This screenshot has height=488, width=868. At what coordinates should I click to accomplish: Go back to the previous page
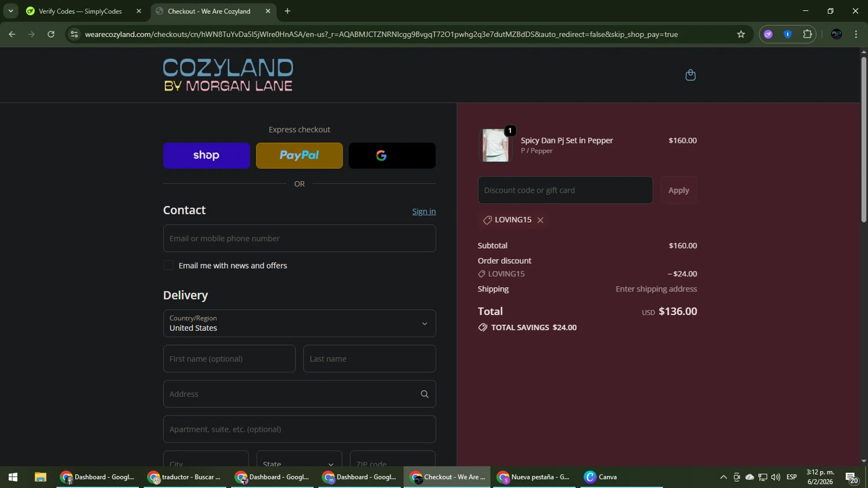coord(12,34)
